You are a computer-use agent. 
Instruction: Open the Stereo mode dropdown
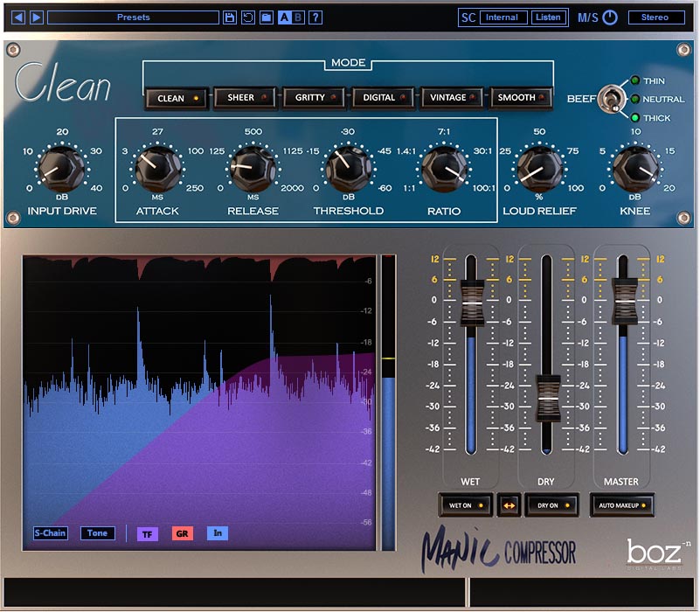click(657, 17)
